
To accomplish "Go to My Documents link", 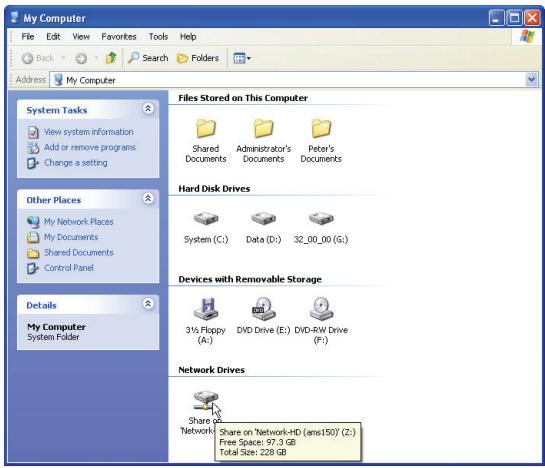I will (x=71, y=237).
